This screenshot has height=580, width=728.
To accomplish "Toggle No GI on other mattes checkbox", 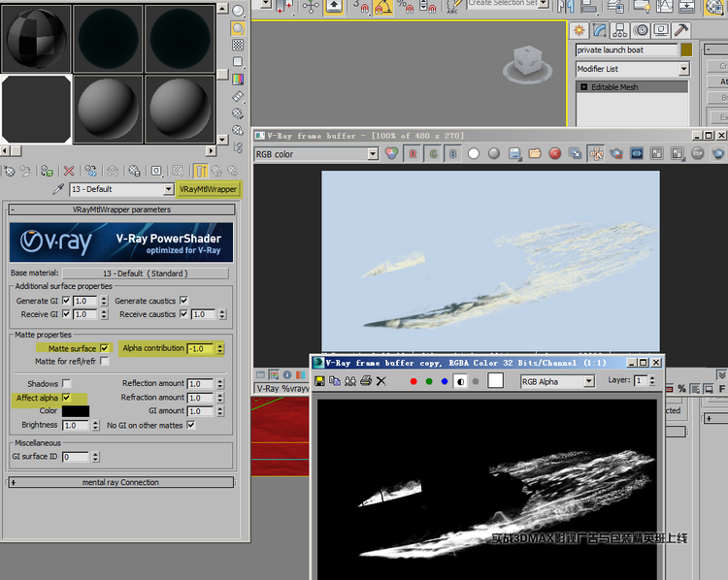I will click(x=191, y=425).
